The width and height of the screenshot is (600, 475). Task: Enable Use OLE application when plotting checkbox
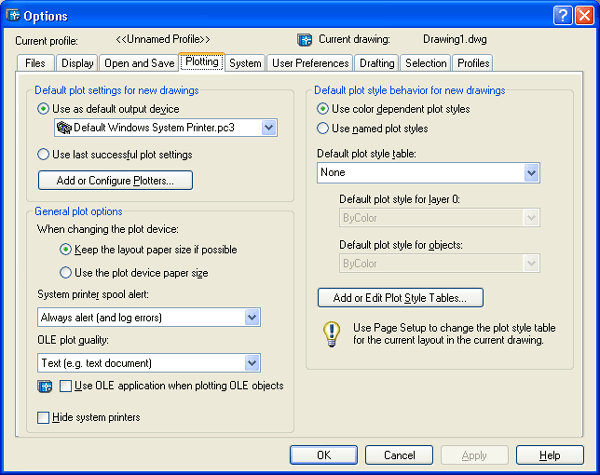pos(66,386)
